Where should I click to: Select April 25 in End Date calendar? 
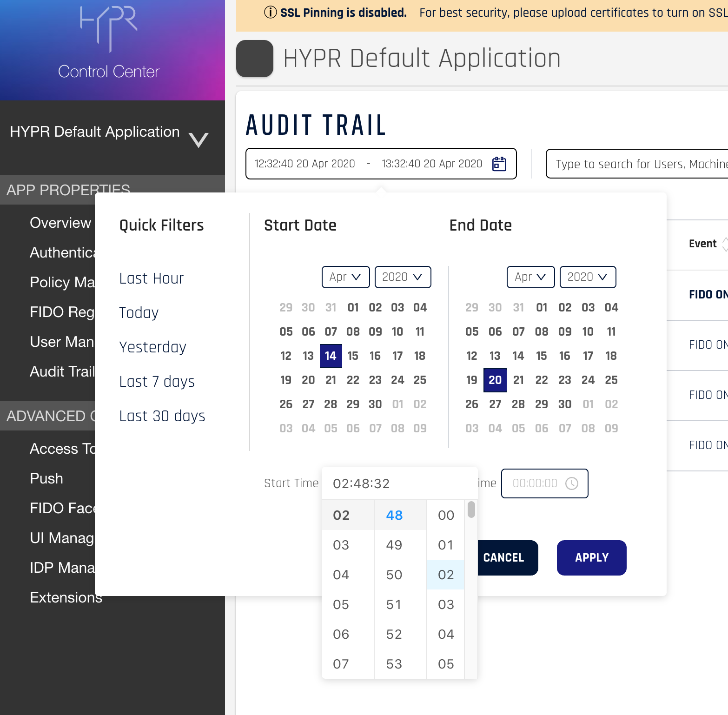[x=611, y=380]
